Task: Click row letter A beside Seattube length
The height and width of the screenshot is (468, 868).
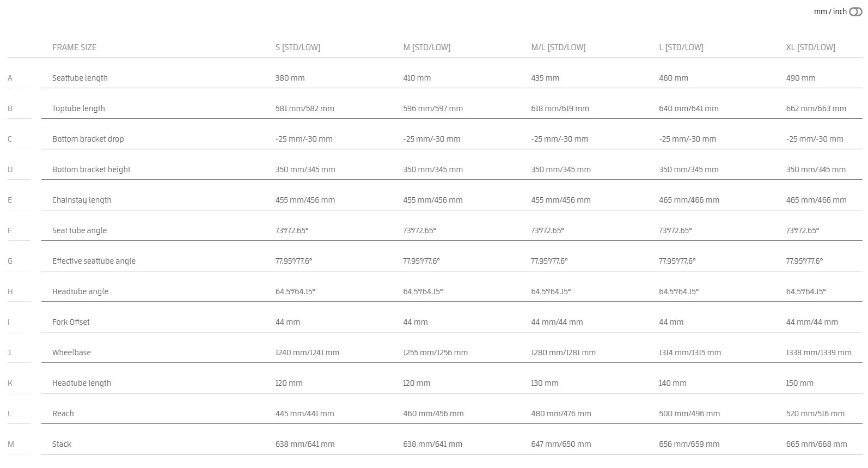Action: [10, 78]
